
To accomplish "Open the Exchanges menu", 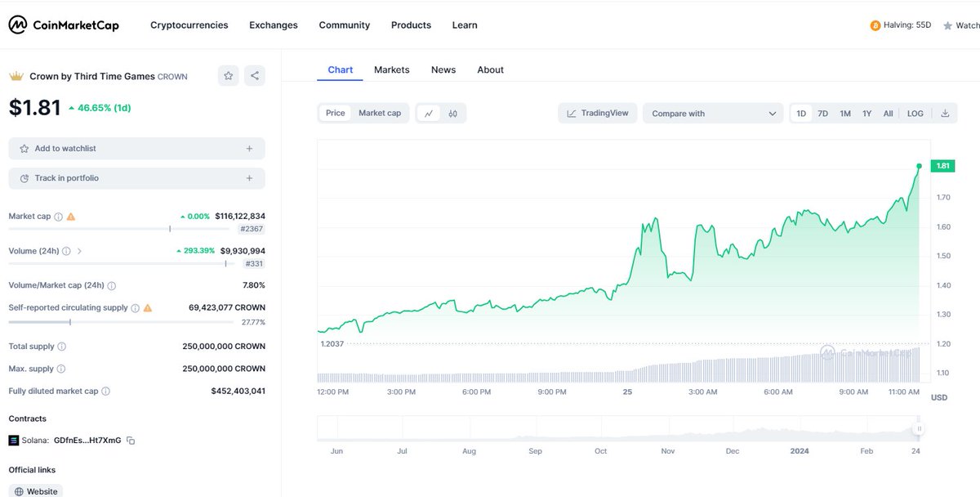I will point(274,25).
